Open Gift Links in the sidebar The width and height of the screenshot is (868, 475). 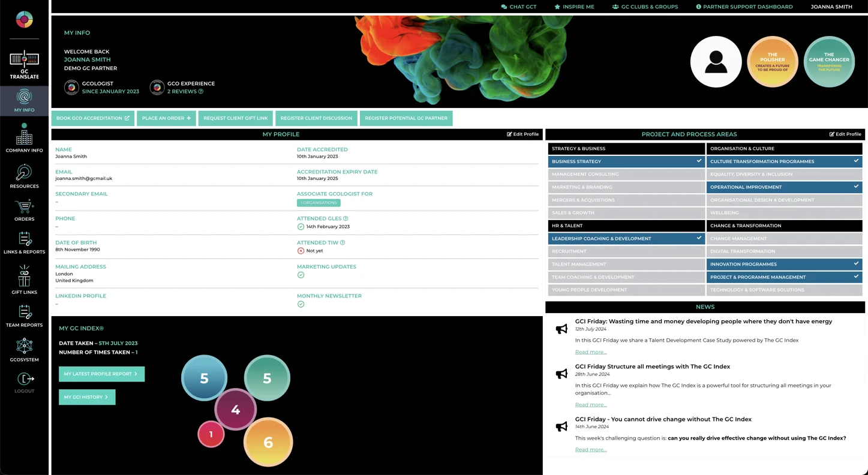point(24,280)
